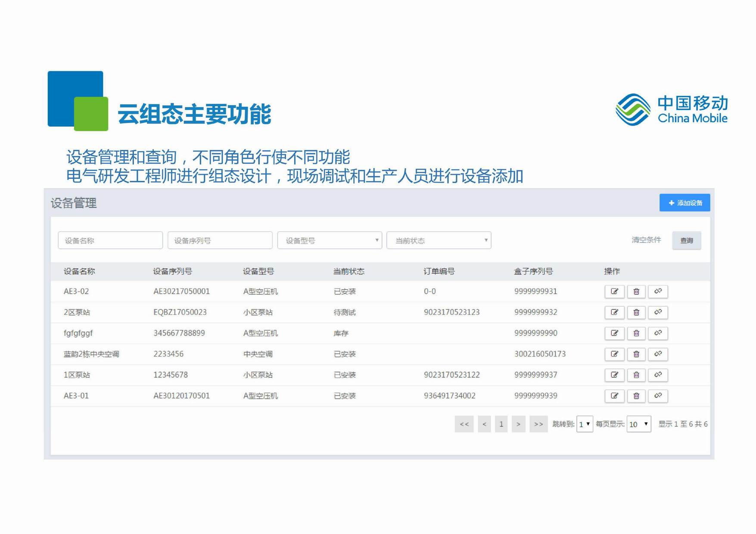Click trash icon for 1区泵站
756x534 pixels.
(636, 375)
